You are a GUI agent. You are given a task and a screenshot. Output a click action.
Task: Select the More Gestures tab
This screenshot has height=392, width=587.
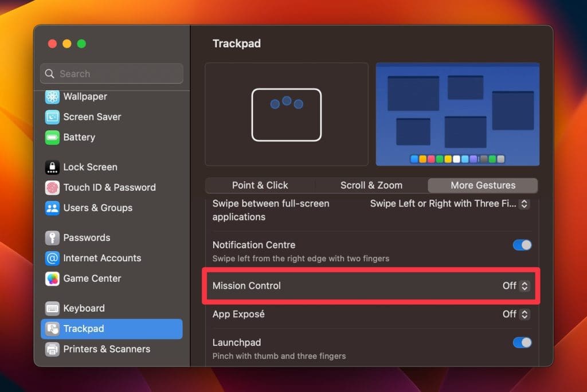483,185
